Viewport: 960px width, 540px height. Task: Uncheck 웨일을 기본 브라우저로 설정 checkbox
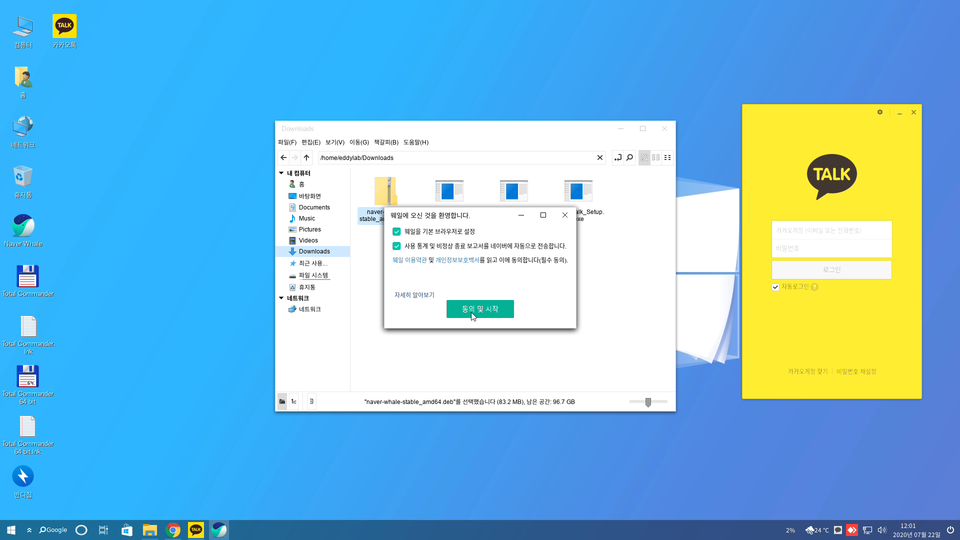pyautogui.click(x=396, y=231)
